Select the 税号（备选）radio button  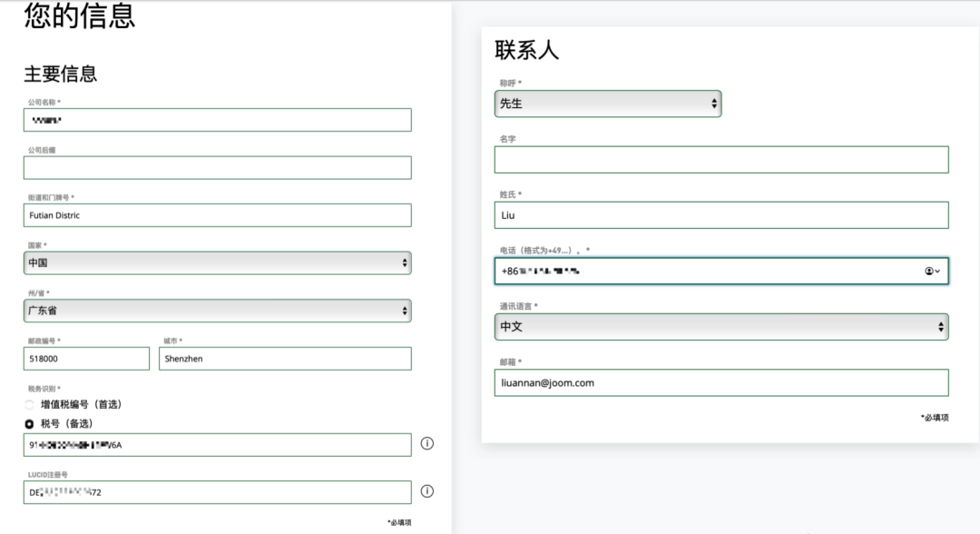pyautogui.click(x=29, y=424)
